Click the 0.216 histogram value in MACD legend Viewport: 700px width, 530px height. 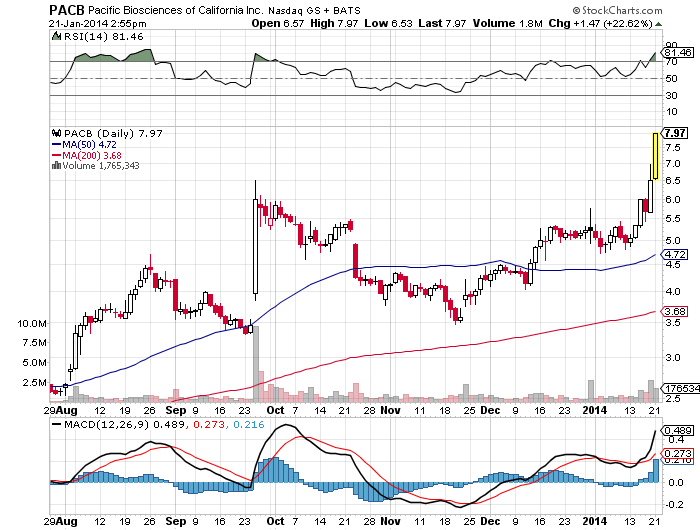click(249, 424)
